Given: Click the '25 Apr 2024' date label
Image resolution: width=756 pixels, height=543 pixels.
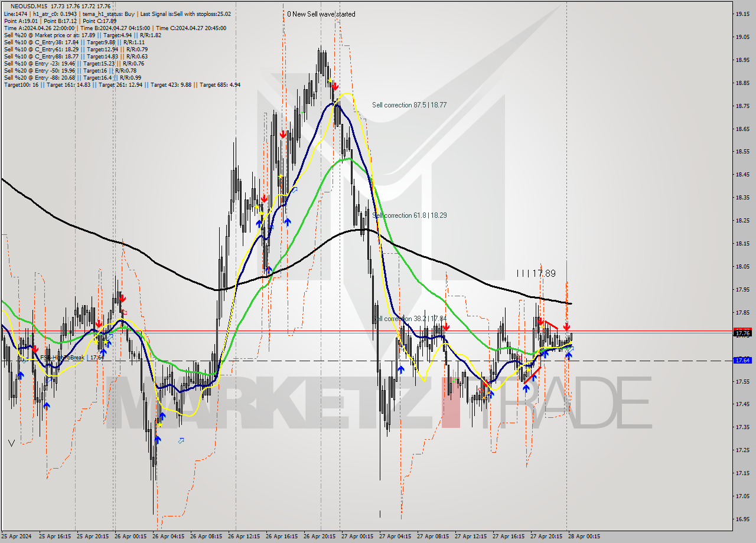Looking at the screenshot, I should pyautogui.click(x=17, y=537).
